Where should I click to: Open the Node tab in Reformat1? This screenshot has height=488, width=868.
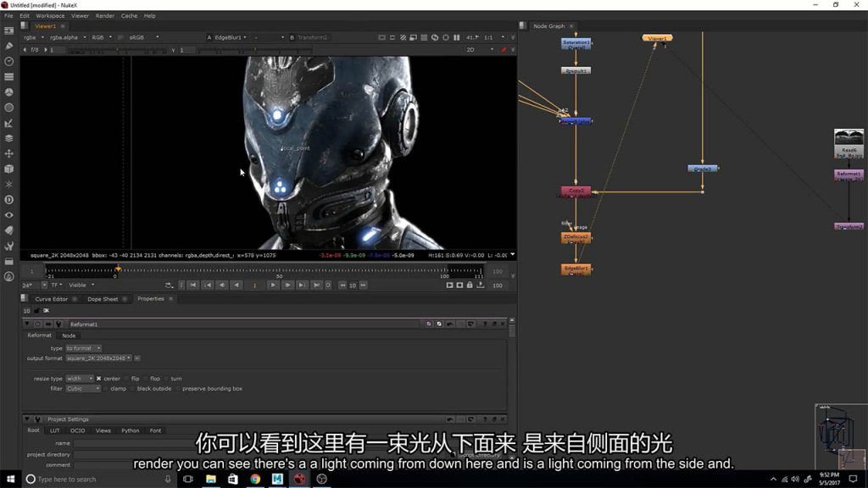tap(69, 335)
